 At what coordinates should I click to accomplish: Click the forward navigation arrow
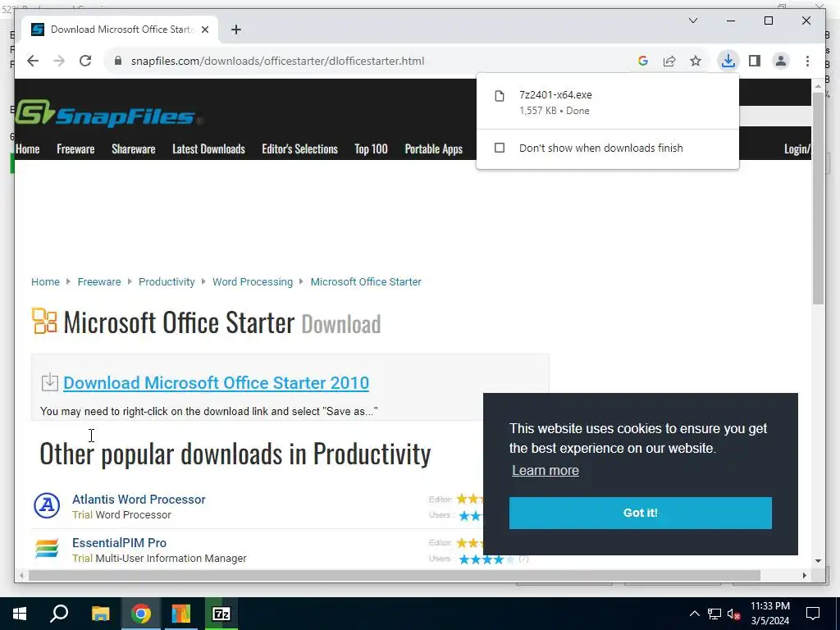coord(59,61)
